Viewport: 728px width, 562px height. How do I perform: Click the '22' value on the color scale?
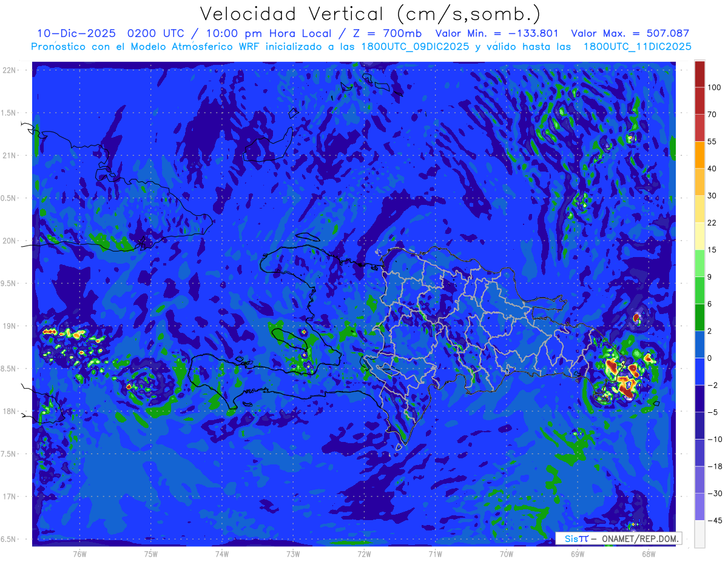[x=712, y=222]
